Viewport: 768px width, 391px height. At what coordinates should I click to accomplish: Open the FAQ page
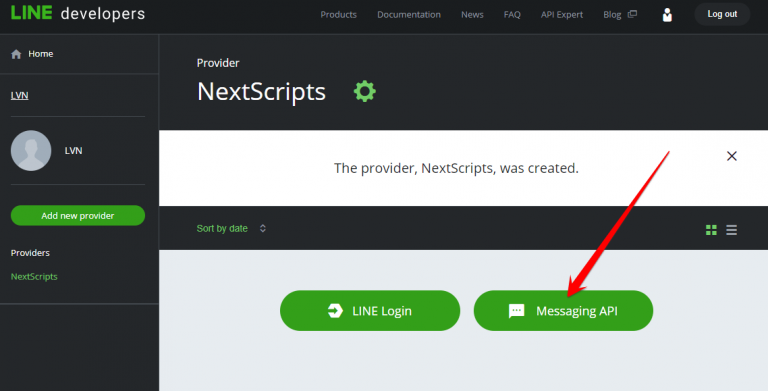[512, 15]
